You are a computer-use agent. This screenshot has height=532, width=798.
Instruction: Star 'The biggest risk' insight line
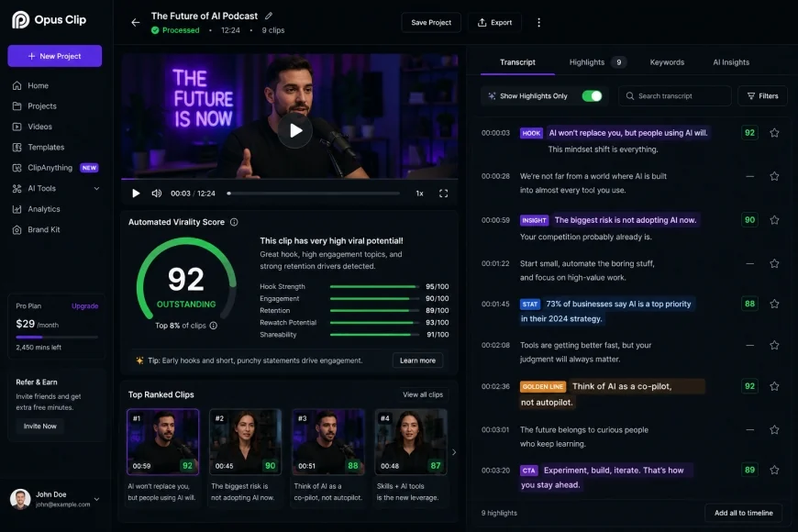[x=774, y=220]
